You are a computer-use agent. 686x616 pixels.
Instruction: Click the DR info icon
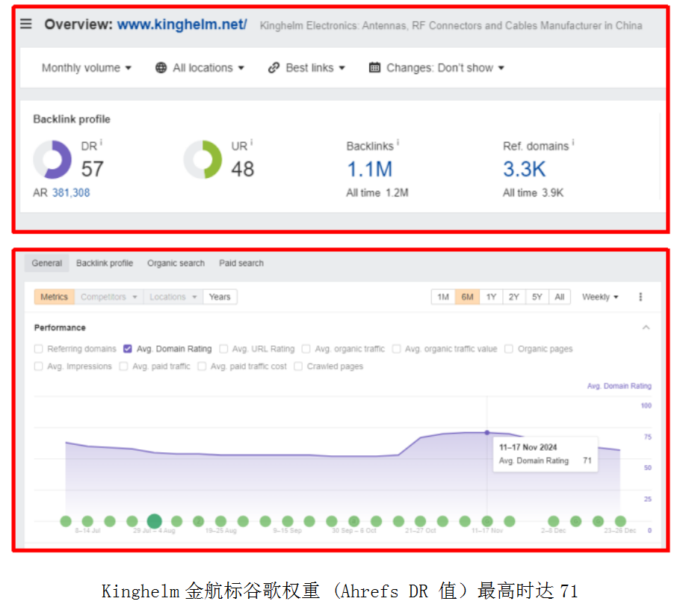(x=101, y=142)
